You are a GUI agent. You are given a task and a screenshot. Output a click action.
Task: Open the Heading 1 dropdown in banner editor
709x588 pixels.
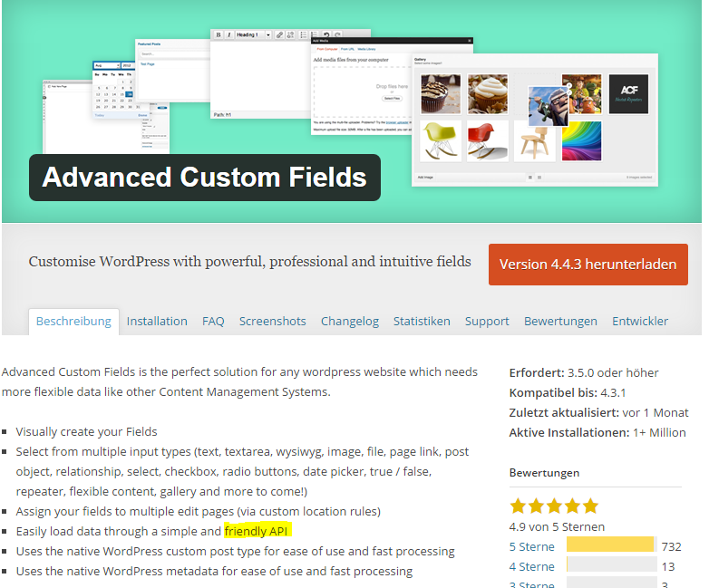253,34
